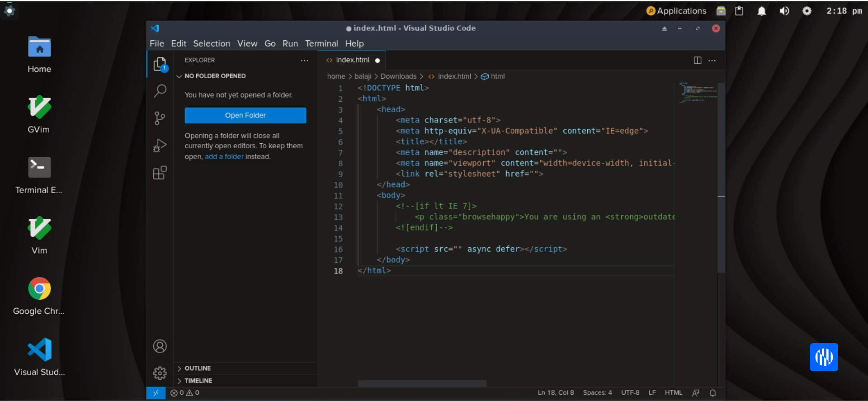The height and width of the screenshot is (401, 868).
Task: Open the Source Control view
Action: 160,118
